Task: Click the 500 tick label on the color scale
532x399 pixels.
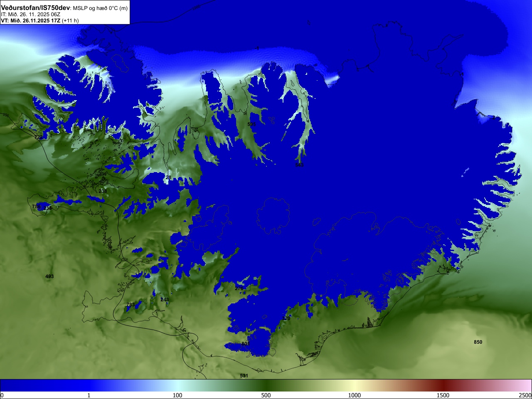Action: tap(266, 395)
